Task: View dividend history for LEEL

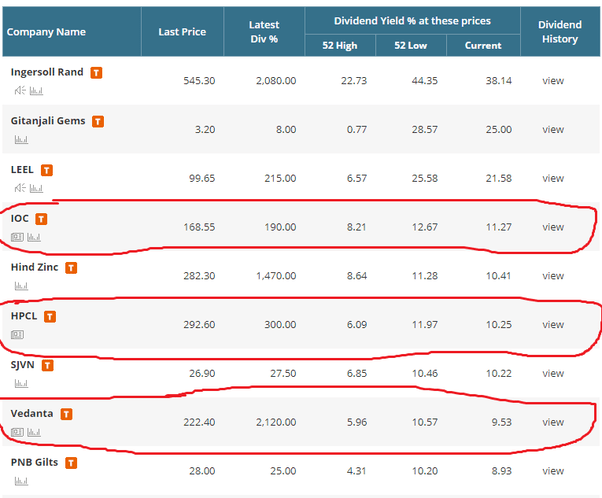Action: coord(553,178)
